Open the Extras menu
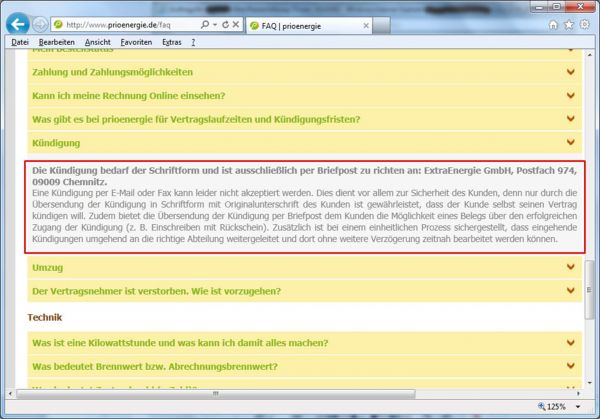 point(172,42)
